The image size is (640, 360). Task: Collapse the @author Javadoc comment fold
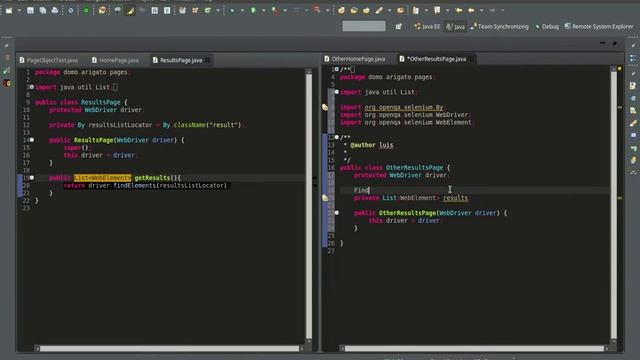click(x=337, y=137)
